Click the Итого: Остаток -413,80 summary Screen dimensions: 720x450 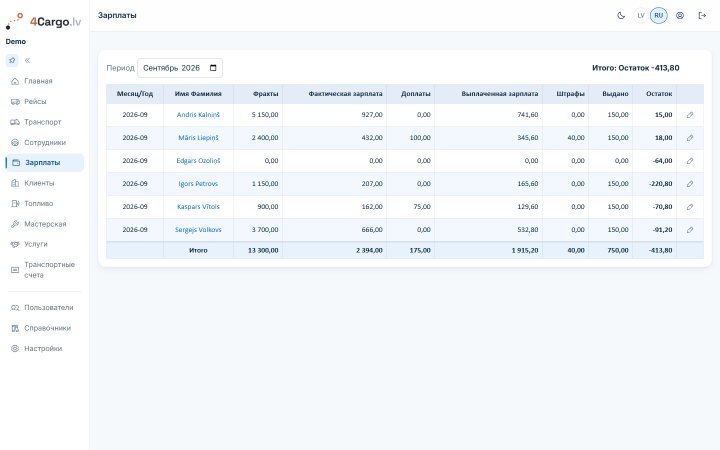click(636, 68)
